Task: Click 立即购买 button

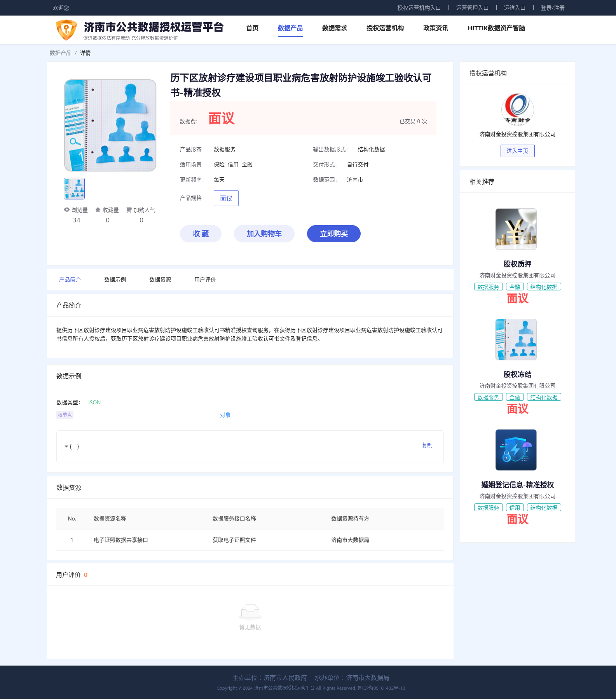Action: coord(334,234)
